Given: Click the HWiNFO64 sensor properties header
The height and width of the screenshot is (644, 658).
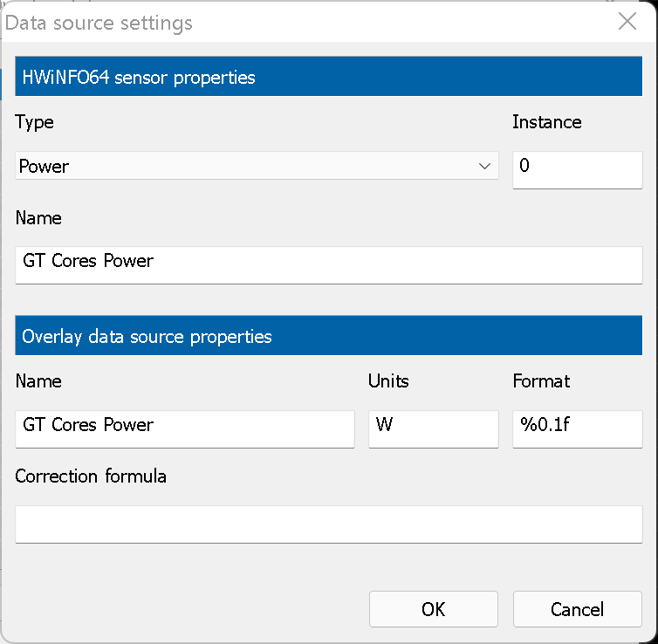Looking at the screenshot, I should pyautogui.click(x=328, y=77).
